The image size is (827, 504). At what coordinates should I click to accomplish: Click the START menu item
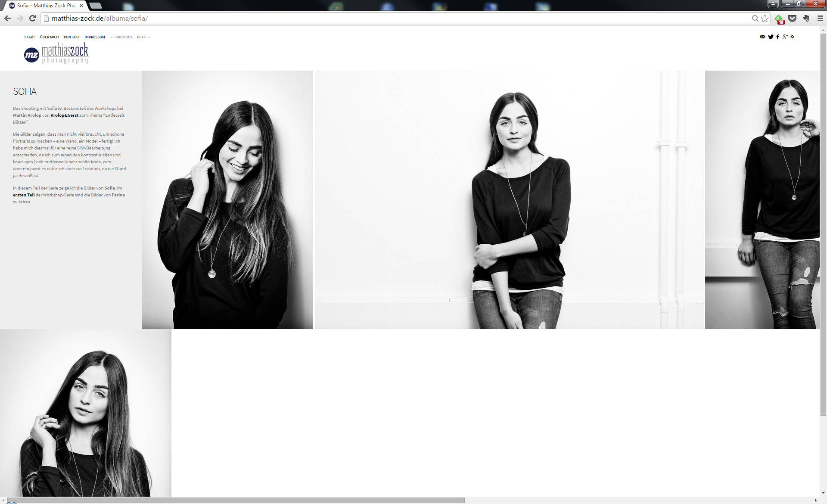30,37
